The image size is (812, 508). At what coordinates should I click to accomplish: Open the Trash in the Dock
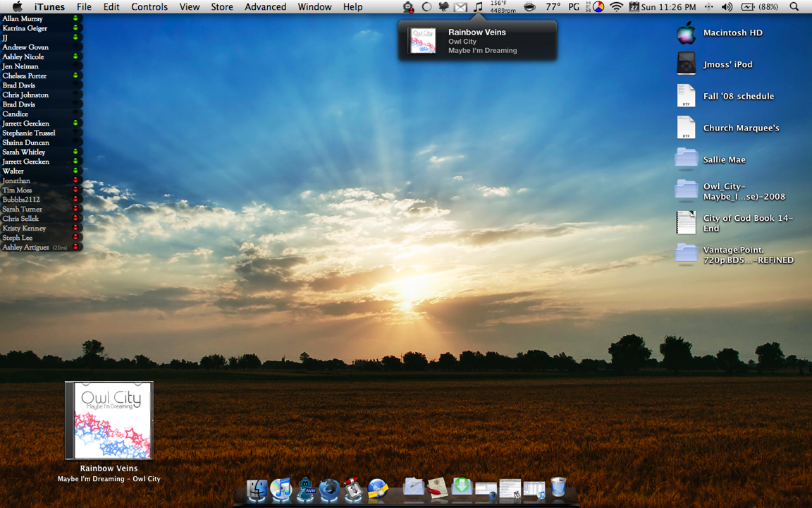(x=558, y=488)
